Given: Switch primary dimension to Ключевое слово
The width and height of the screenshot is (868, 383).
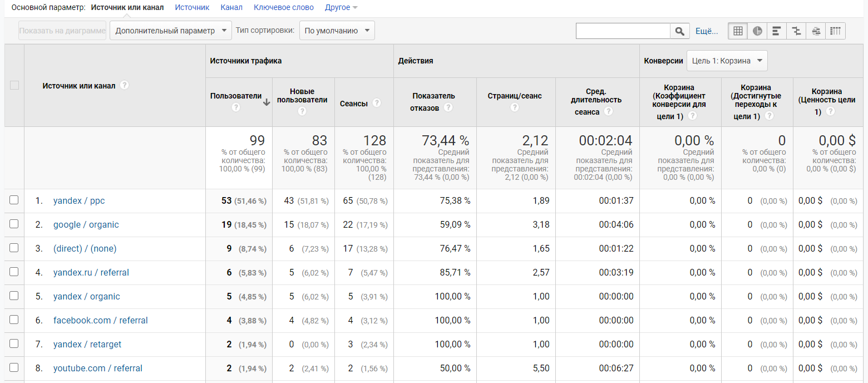Looking at the screenshot, I should [x=283, y=7].
